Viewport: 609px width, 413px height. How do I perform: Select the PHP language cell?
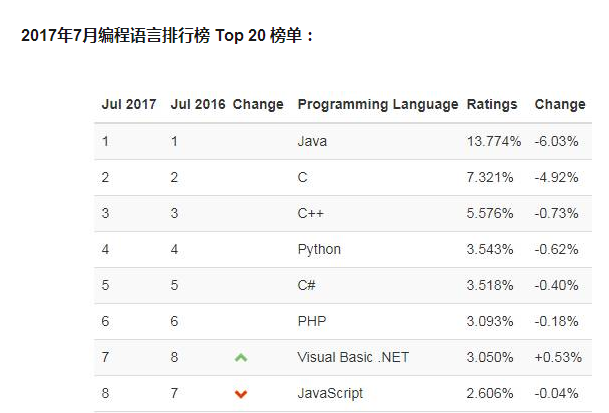[312, 321]
